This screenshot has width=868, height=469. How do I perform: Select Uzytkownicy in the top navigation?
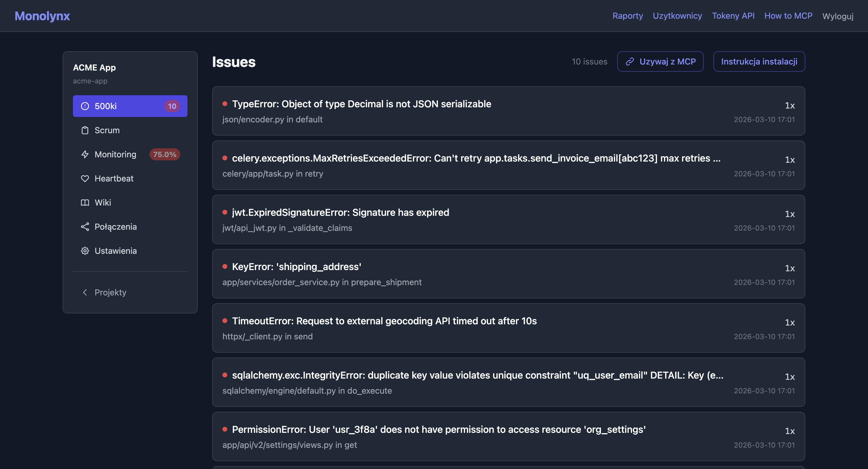click(x=677, y=15)
